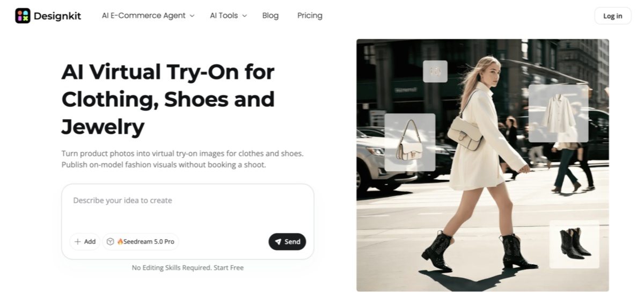The height and width of the screenshot is (306, 644).
Task: Select the black boots product thumbnail
Action: tap(574, 244)
